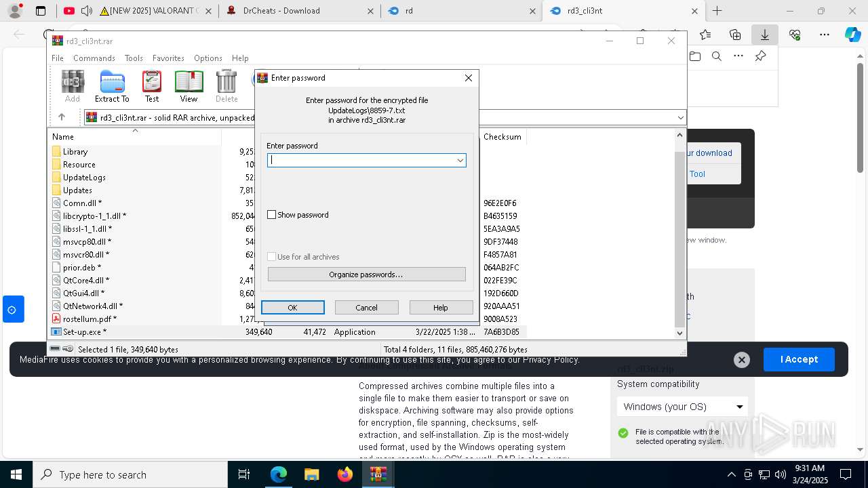Open the WinRAR File menu

pyautogui.click(x=58, y=58)
